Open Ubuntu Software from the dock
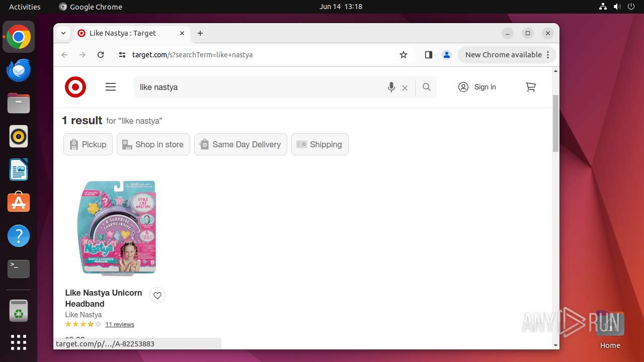Viewport: 644px width, 362px height. (x=19, y=203)
